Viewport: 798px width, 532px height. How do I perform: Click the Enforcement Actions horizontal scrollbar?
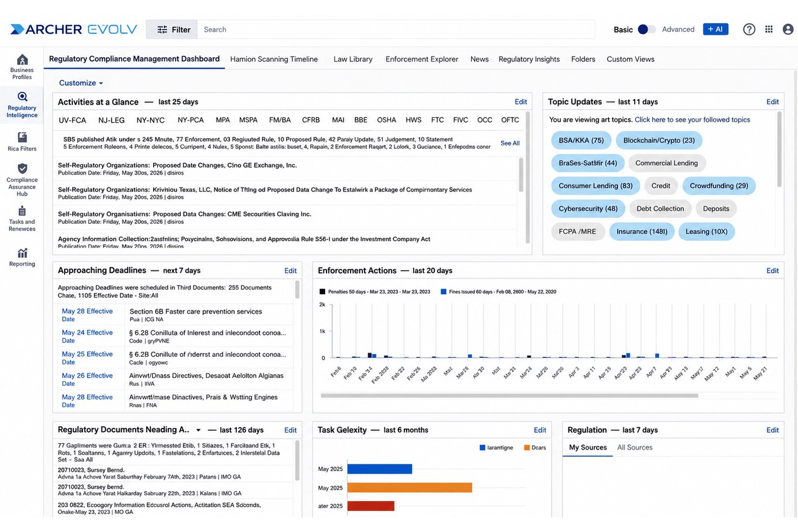point(510,396)
